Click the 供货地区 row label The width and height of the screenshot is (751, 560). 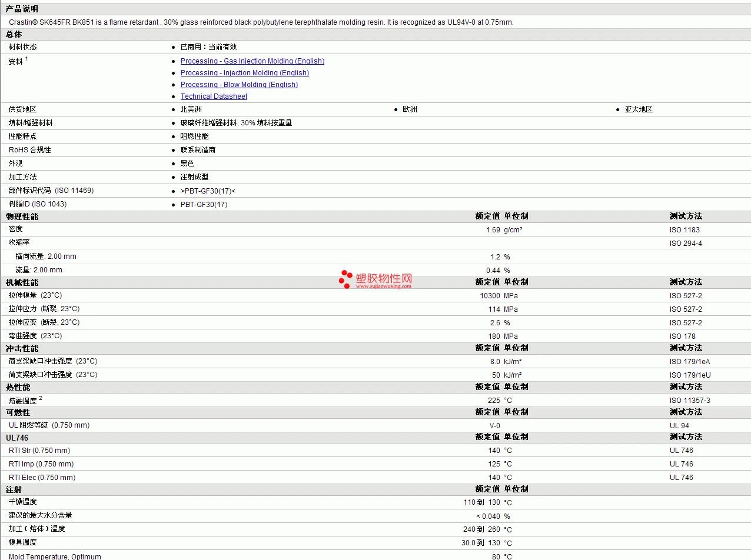pyautogui.click(x=22, y=109)
